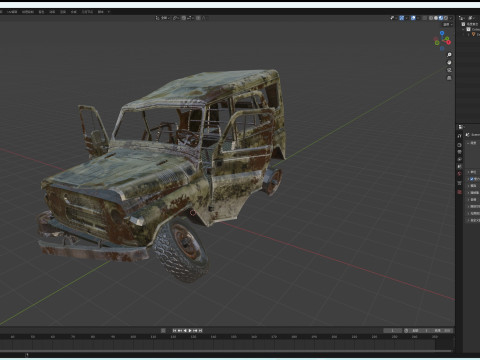Viewport: 480px width, 360px height.
Task: Open the second top menu bar item
Action: [x=12, y=12]
